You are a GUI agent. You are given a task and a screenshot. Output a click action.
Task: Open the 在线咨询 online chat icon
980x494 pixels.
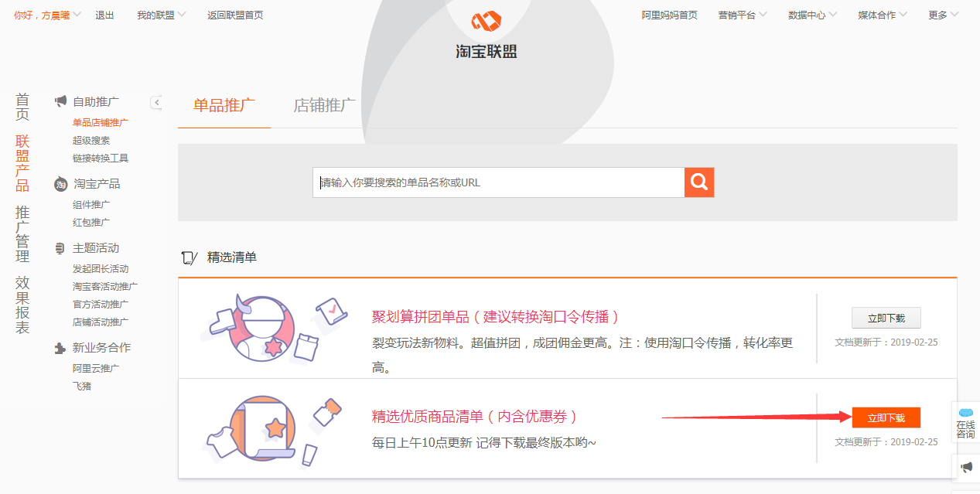tap(965, 423)
